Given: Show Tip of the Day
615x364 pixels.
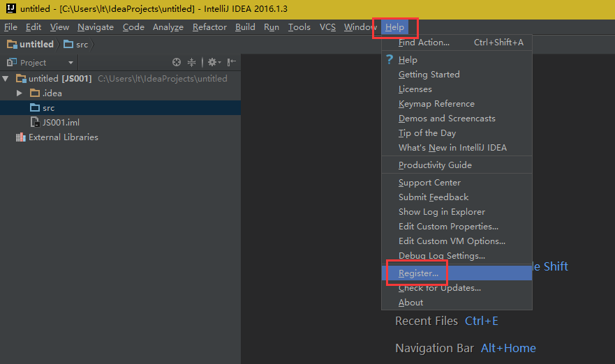Looking at the screenshot, I should click(457, 132).
